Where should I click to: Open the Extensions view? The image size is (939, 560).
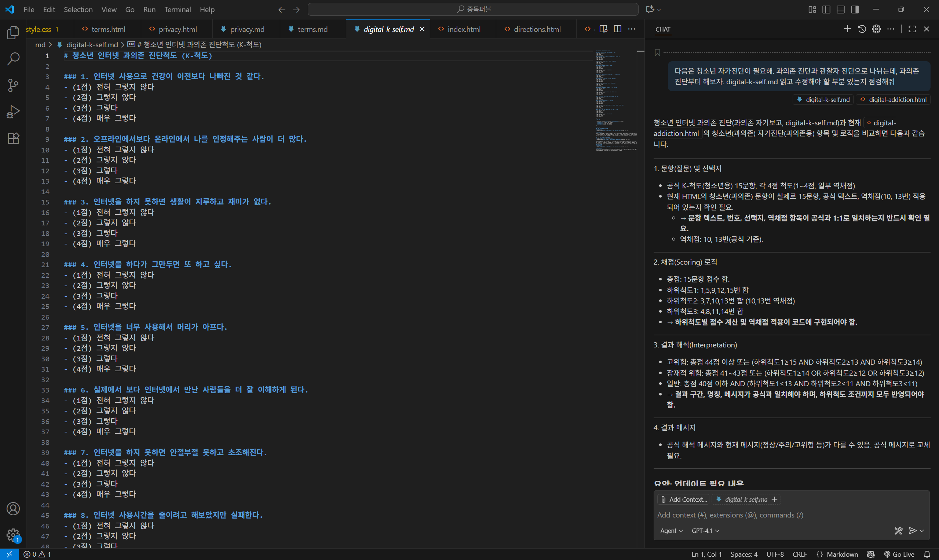tap(13, 139)
